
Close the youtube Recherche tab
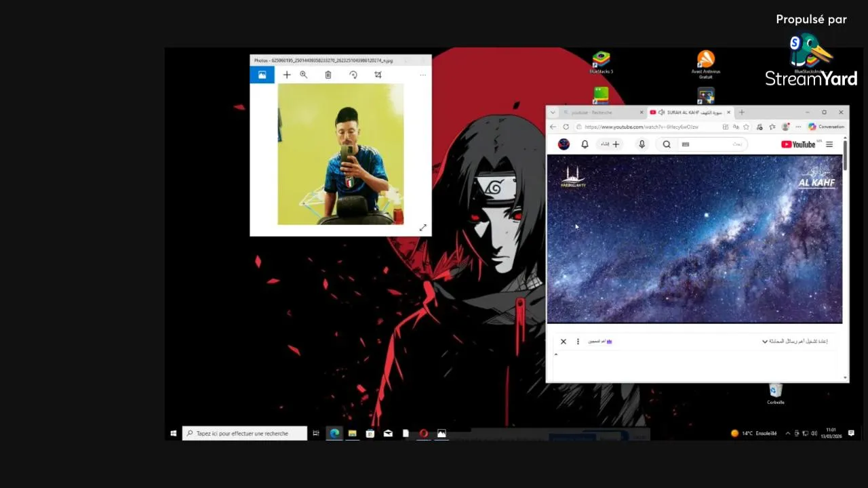(642, 113)
